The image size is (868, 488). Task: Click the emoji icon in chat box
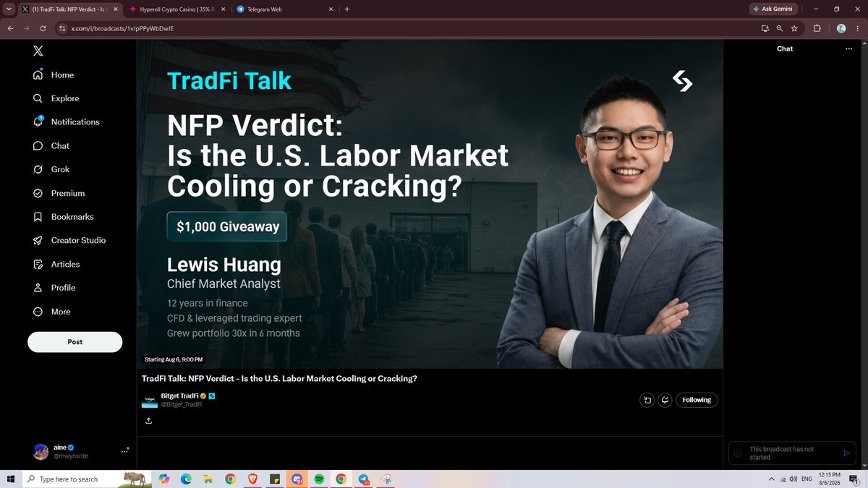tap(738, 453)
